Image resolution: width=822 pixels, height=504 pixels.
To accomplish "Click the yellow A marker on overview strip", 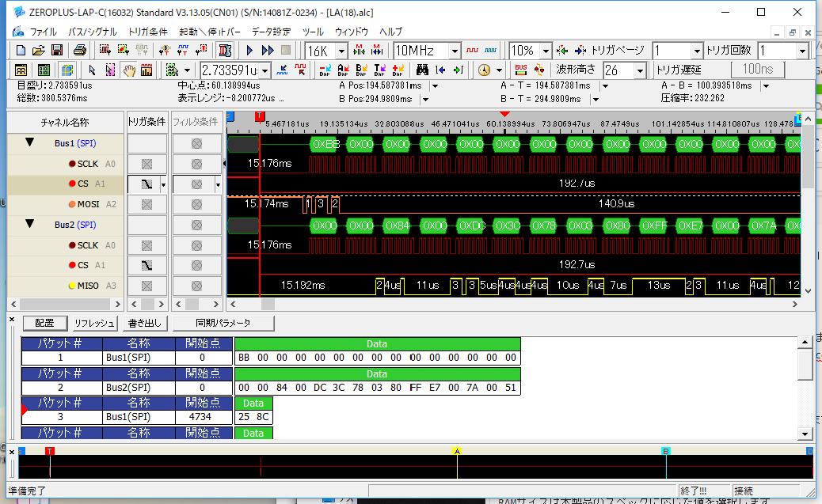I will coord(457,451).
